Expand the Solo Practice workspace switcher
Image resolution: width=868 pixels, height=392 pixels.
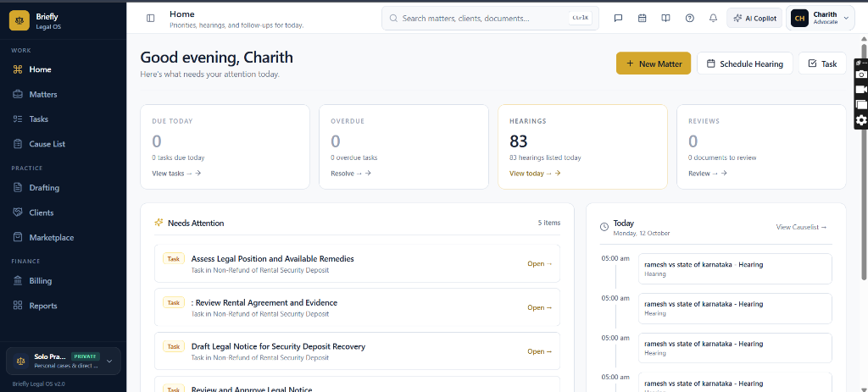coord(63,361)
